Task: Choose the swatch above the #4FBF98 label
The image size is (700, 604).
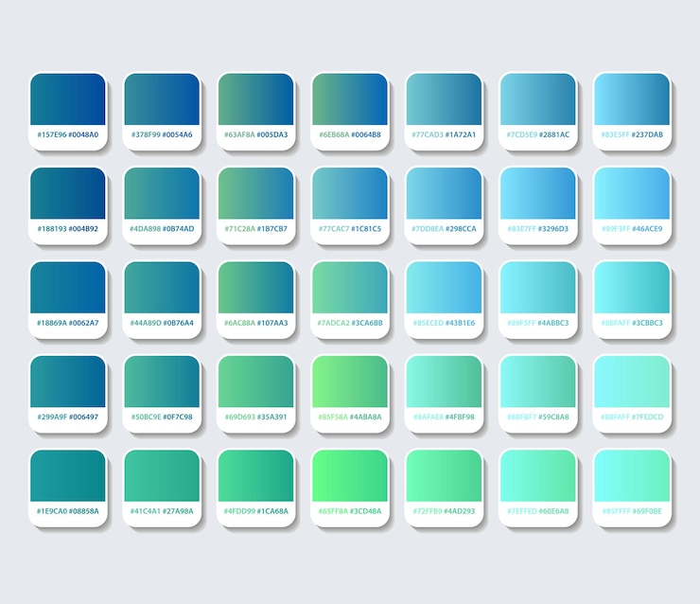Action: click(x=444, y=382)
